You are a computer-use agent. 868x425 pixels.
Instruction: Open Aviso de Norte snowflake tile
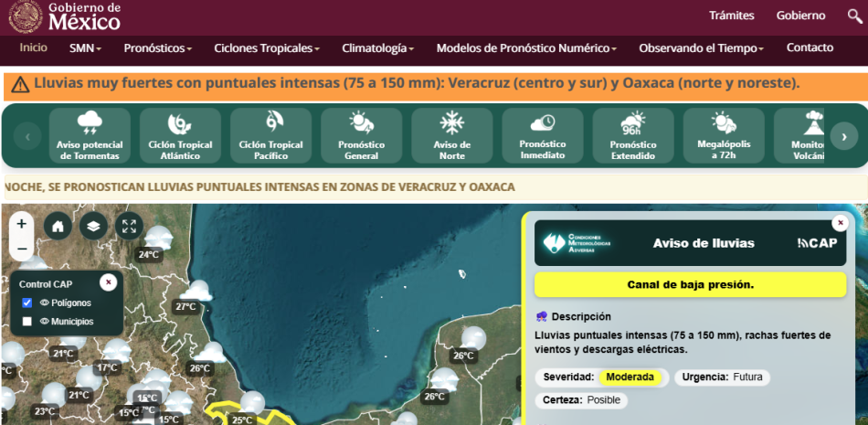[x=451, y=135]
